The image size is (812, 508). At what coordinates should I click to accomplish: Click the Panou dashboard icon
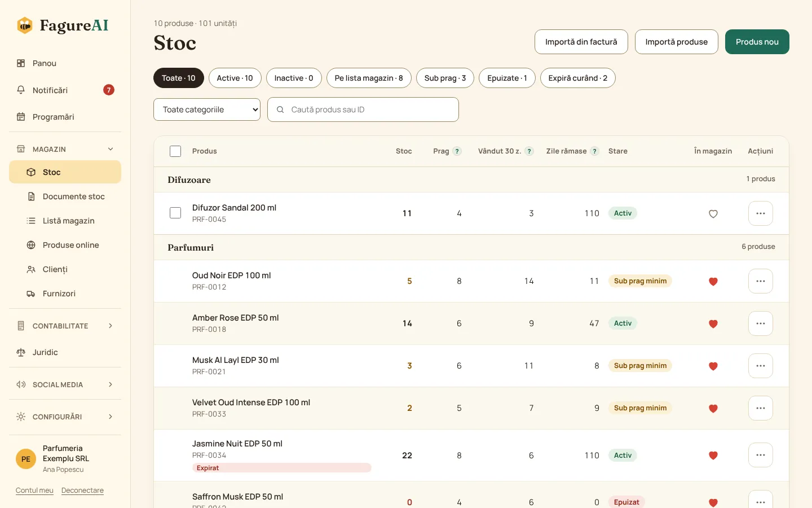(x=21, y=63)
